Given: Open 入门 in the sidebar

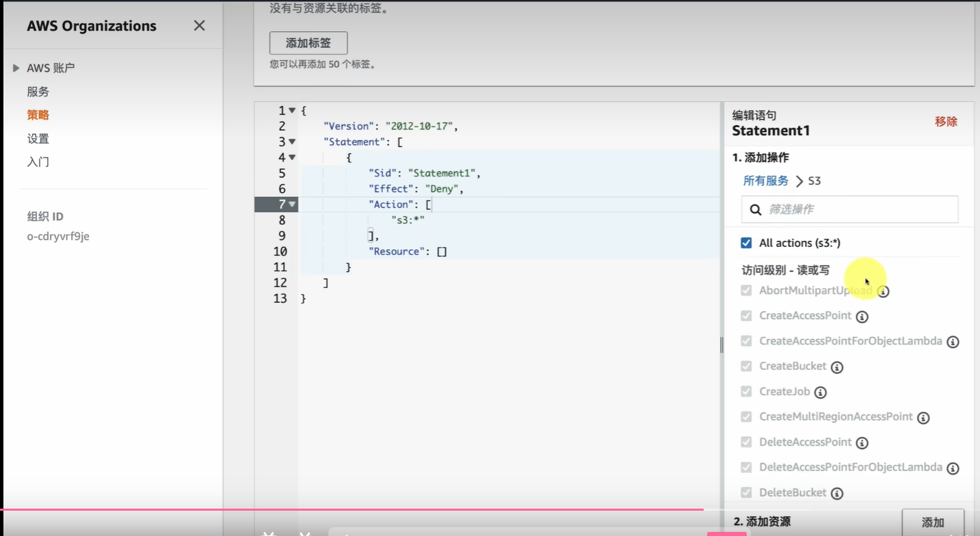Looking at the screenshot, I should (x=38, y=162).
